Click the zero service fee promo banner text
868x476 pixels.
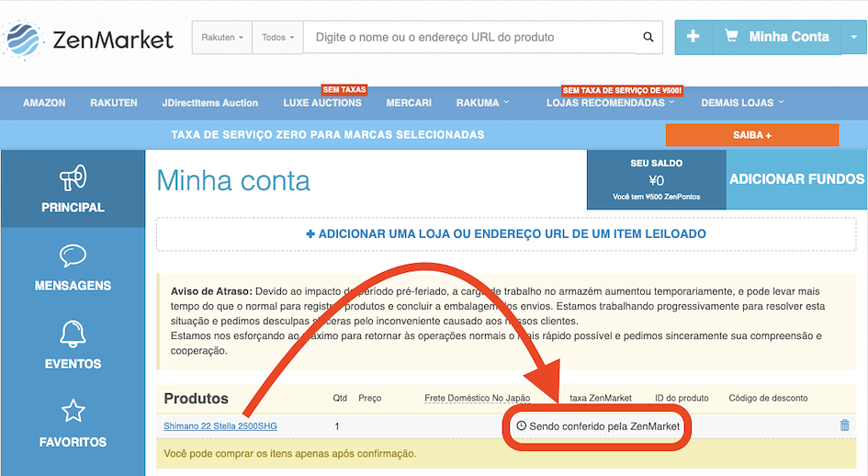pyautogui.click(x=328, y=135)
